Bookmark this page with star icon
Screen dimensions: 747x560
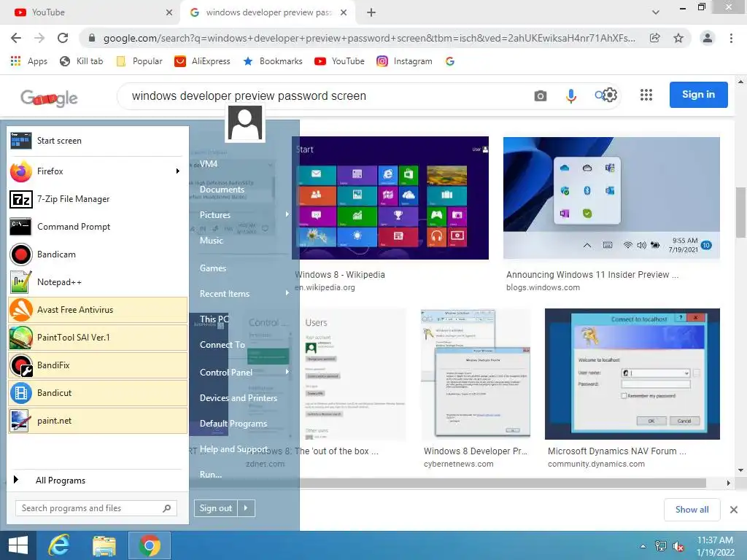(x=678, y=38)
